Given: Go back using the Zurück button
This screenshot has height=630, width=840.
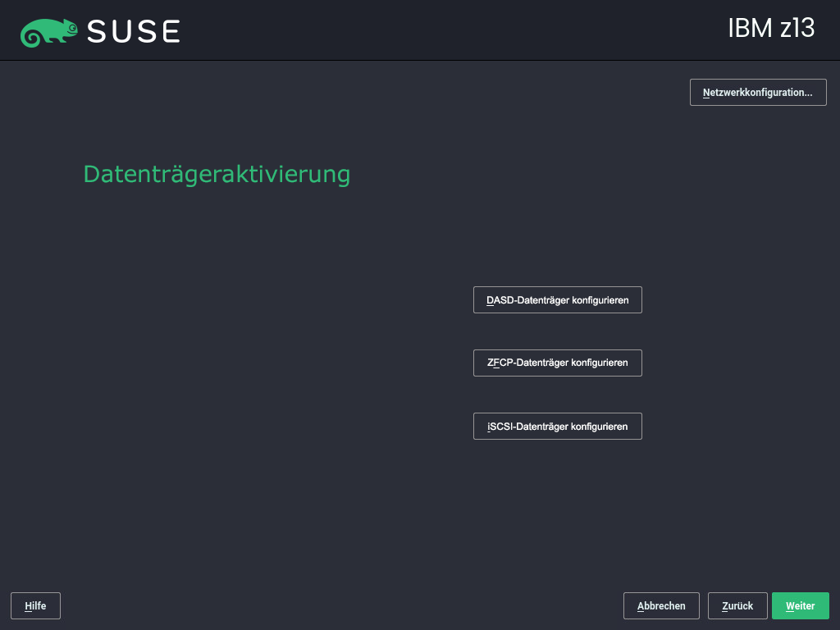Looking at the screenshot, I should pyautogui.click(x=737, y=605).
